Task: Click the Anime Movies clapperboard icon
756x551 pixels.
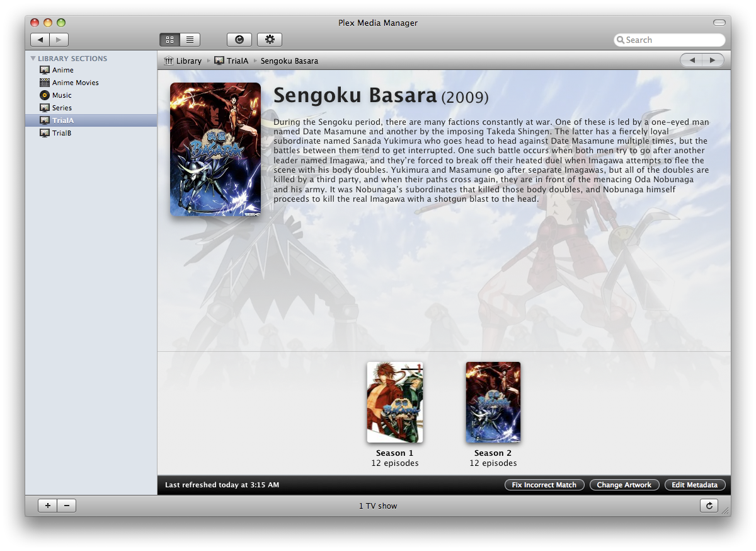Action: point(44,83)
